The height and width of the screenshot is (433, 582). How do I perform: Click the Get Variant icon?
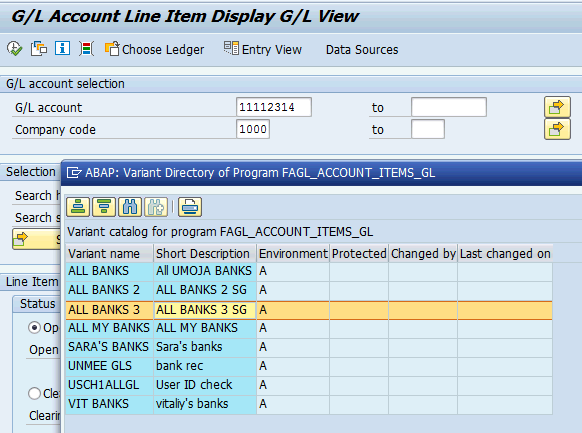click(39, 49)
